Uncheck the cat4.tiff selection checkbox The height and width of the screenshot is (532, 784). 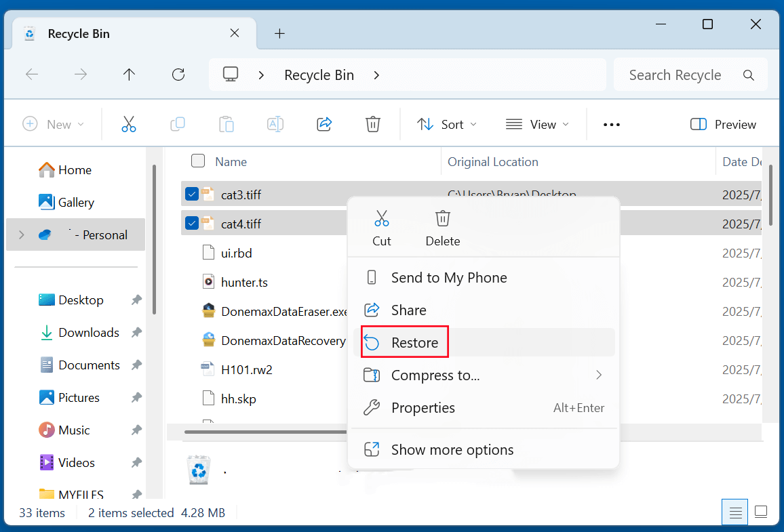coord(191,223)
